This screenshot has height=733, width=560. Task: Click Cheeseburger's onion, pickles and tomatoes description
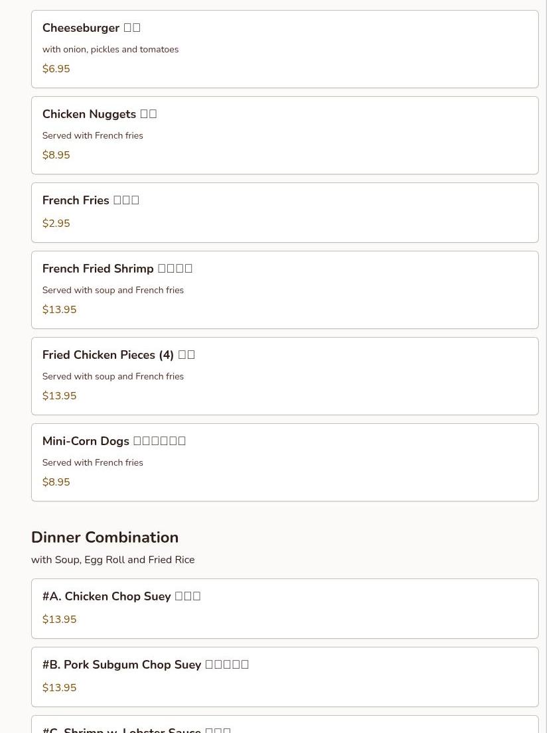click(110, 50)
